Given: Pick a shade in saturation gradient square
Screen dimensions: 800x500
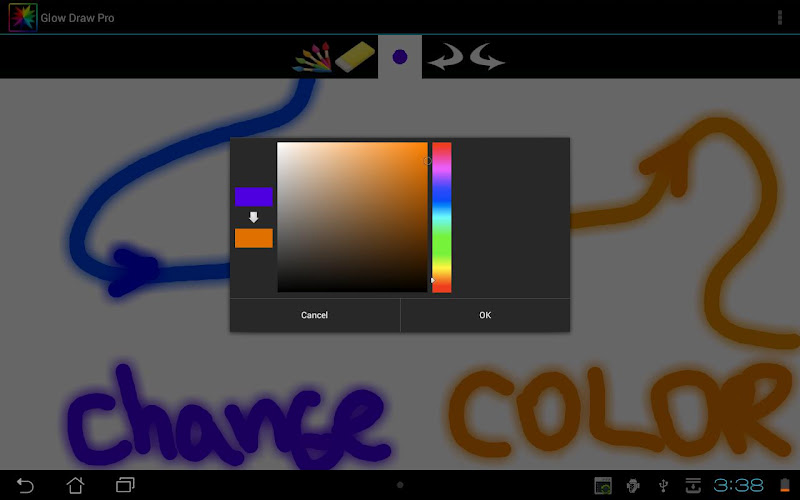Looking at the screenshot, I should tap(352, 217).
